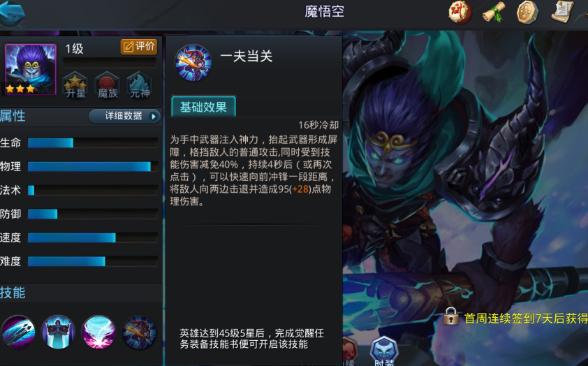588x366 pixels.
Task: Open the red seal stamp icon
Action: point(460,12)
